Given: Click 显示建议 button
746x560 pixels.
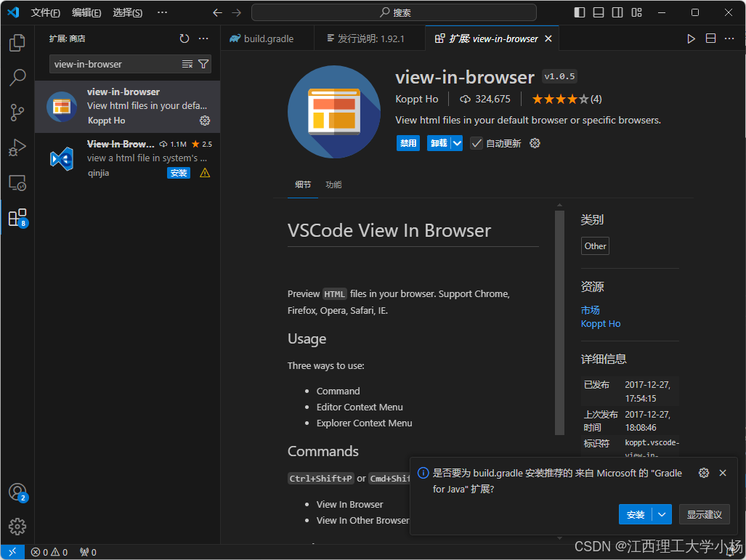Looking at the screenshot, I should pyautogui.click(x=704, y=514).
